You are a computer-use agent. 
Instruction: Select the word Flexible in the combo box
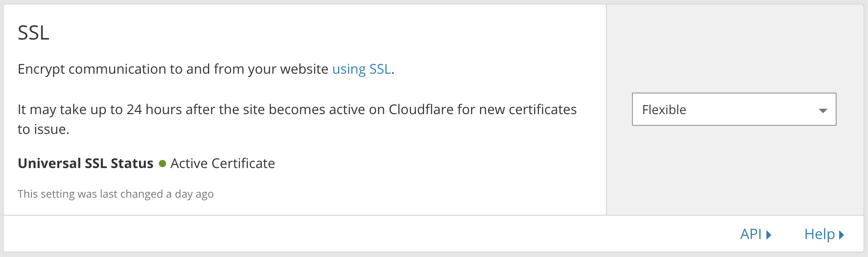(x=664, y=110)
